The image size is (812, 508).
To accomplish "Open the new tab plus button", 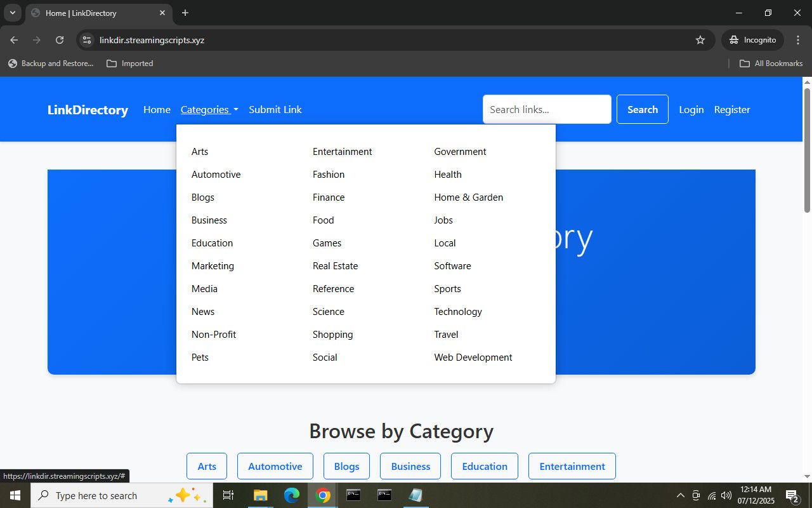I will click(x=185, y=13).
